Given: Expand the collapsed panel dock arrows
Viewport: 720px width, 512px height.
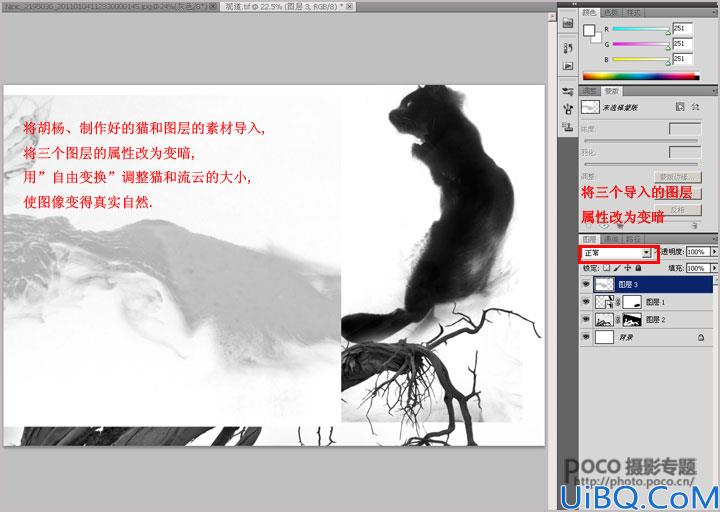Looking at the screenshot, I should (574, 4).
